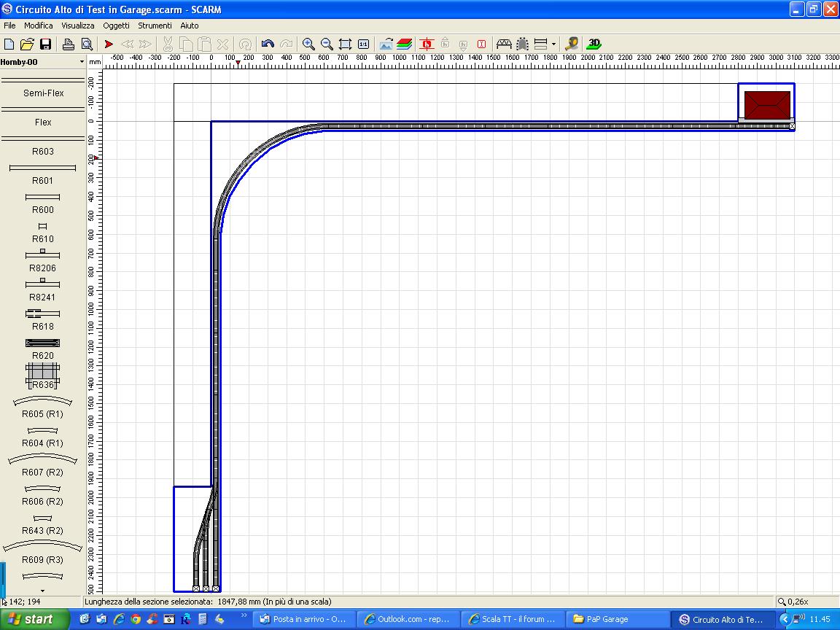This screenshot has width=840, height=630.
Task: Click the red bracket track icon
Action: [481, 44]
